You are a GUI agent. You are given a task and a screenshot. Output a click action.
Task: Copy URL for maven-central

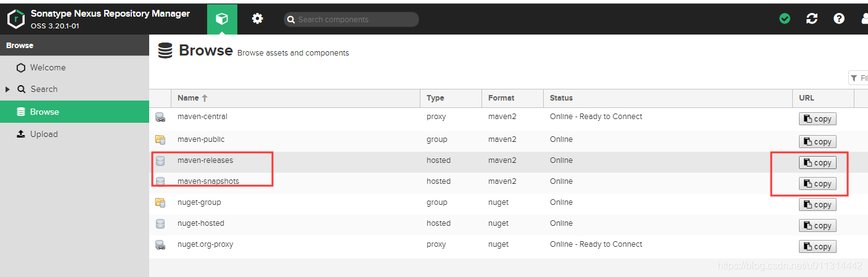817,119
